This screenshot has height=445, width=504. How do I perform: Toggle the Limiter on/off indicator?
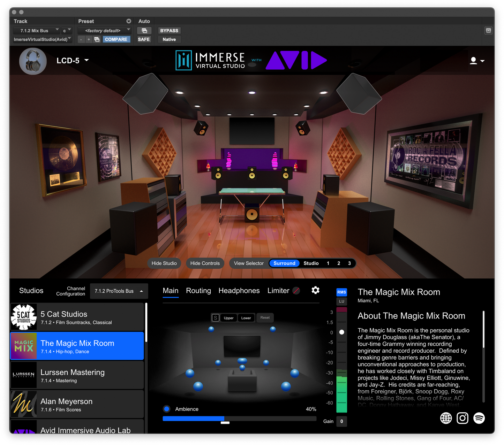pos(296,291)
